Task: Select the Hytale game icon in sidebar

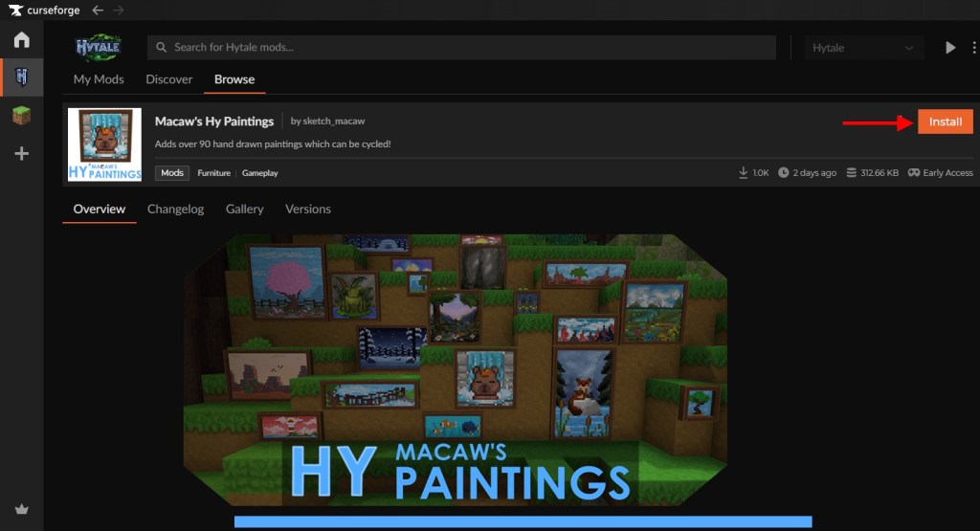Action: coord(21,77)
